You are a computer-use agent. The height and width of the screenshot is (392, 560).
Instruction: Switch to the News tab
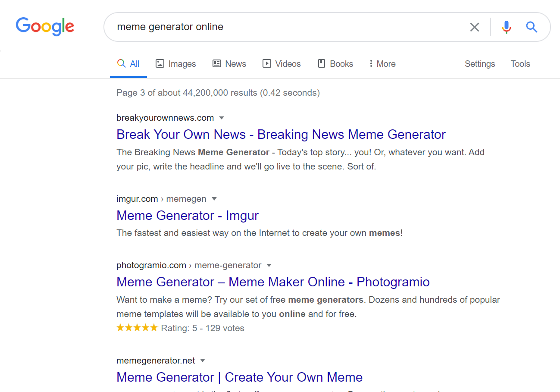pyautogui.click(x=229, y=64)
